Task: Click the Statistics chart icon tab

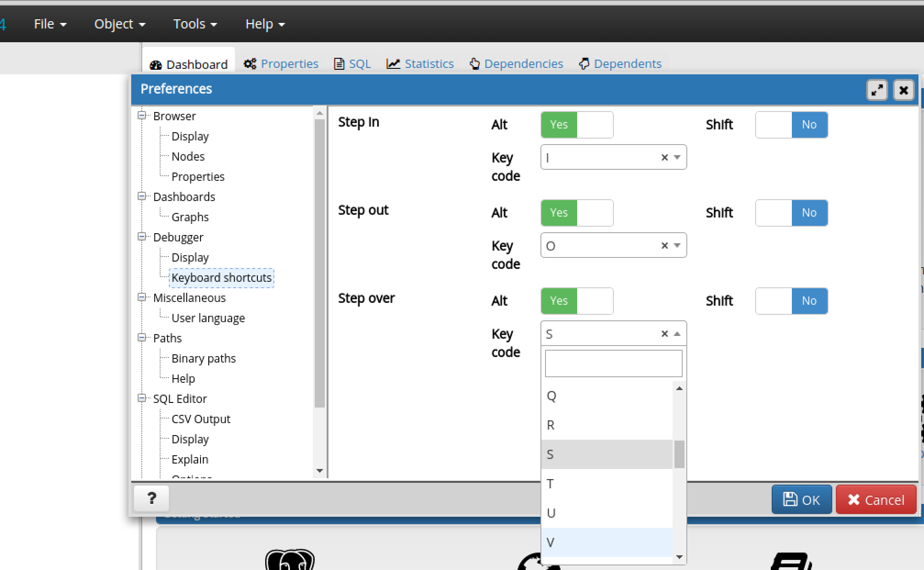Action: (393, 64)
